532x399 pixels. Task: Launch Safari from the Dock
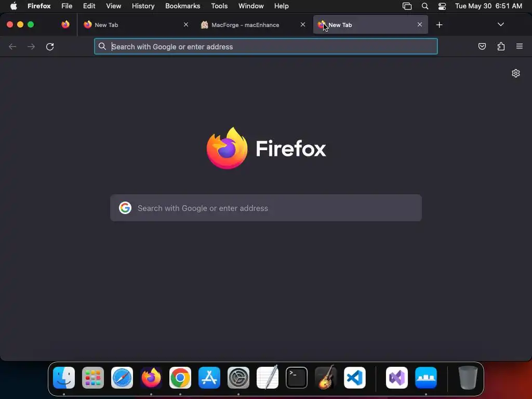(x=122, y=378)
